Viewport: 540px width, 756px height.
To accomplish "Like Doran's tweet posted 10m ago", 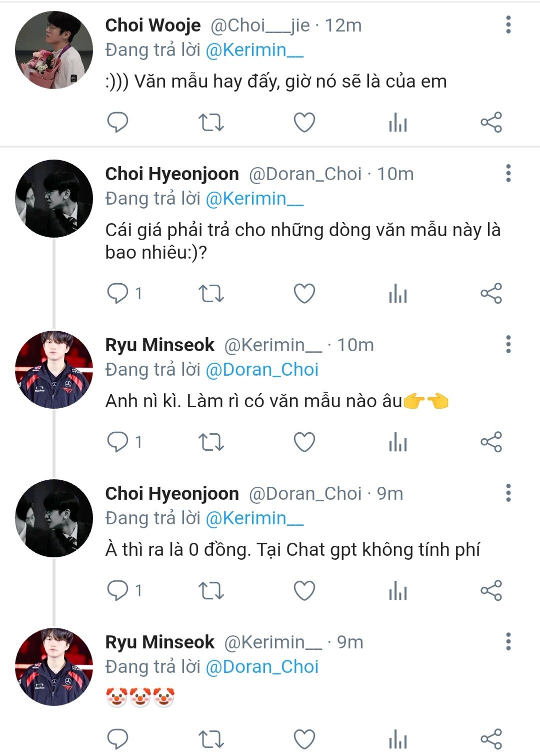I will [x=304, y=293].
